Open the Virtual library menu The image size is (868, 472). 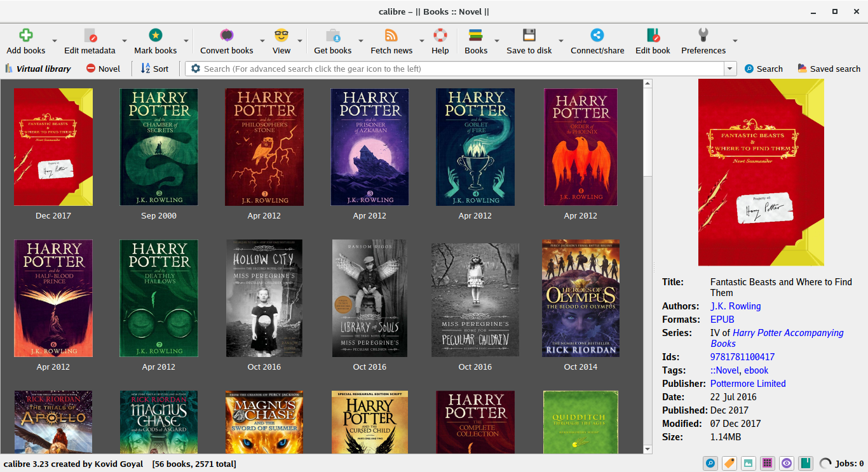point(37,69)
